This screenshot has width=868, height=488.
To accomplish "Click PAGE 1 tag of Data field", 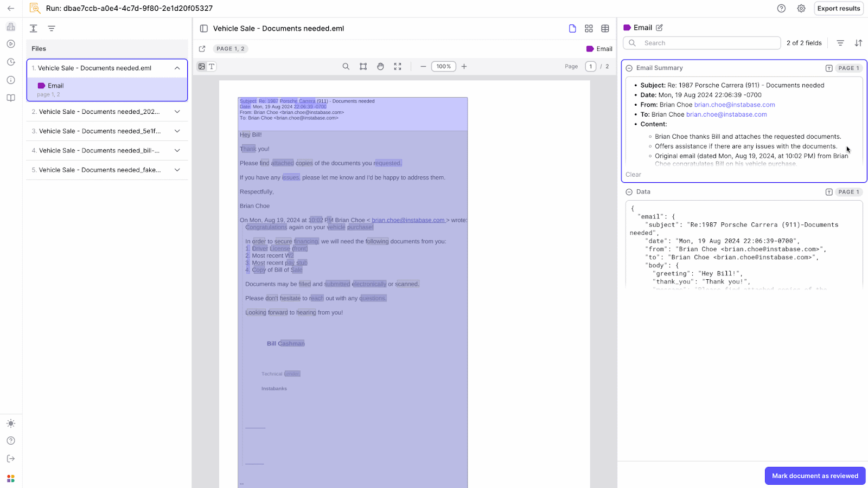I will click(849, 192).
